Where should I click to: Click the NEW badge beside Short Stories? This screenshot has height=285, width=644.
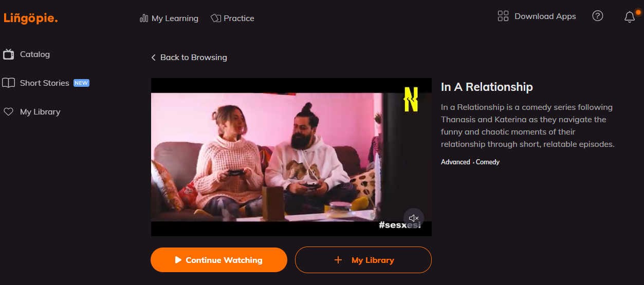tap(81, 83)
